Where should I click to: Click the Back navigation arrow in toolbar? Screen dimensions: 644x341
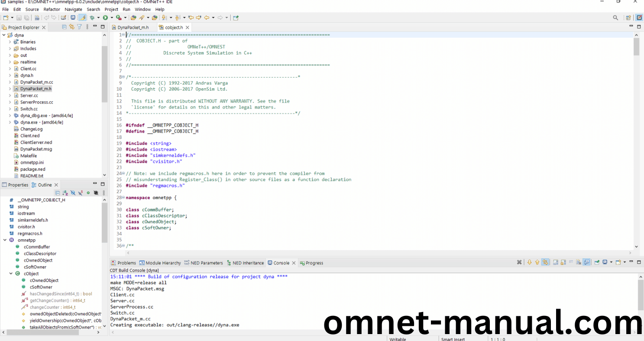[x=207, y=18]
